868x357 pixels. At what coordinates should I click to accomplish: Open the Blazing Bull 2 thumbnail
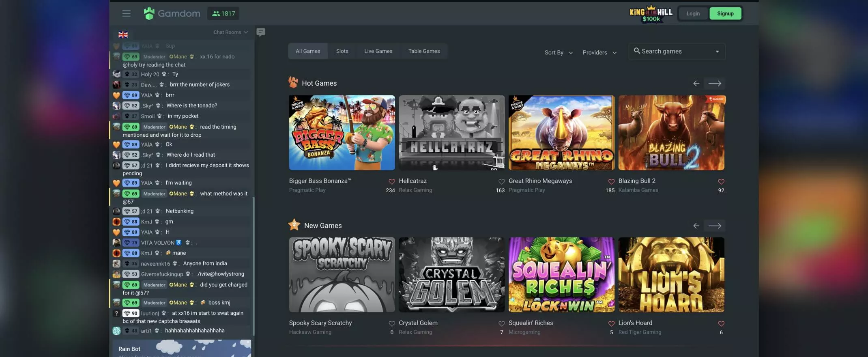671,133
